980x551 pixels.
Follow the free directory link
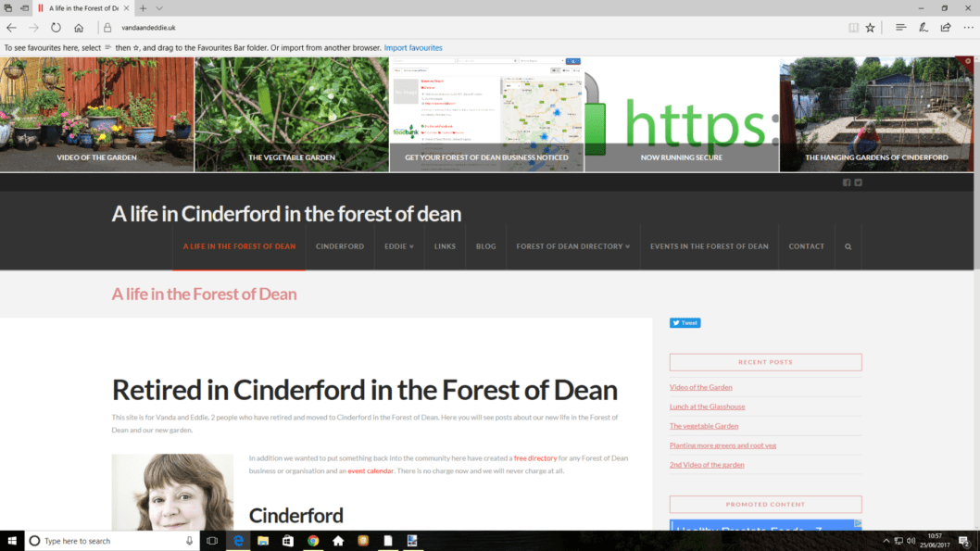(535, 457)
